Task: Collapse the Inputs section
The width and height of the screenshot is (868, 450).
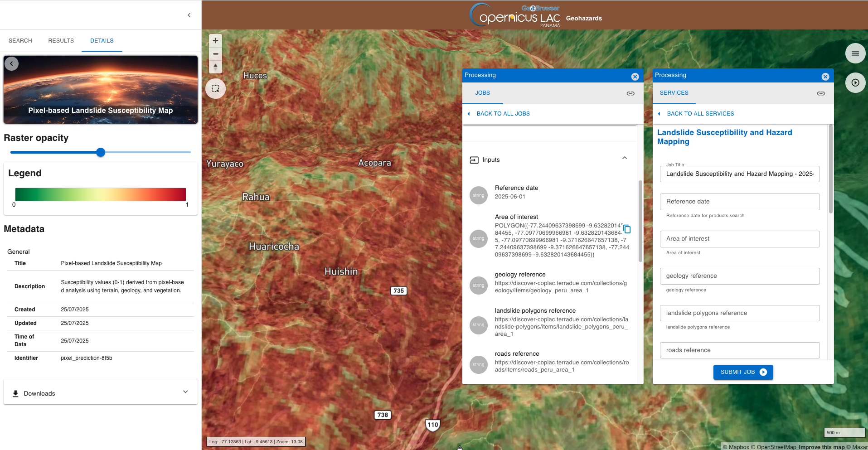Action: point(624,158)
